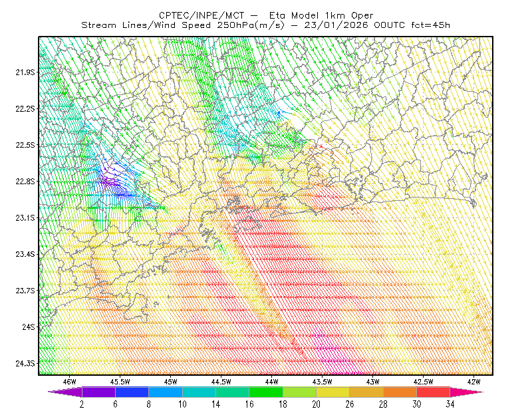Click the magenta above-34 arrow on the colorbar
Screen dimensions: 532x411
467,392
